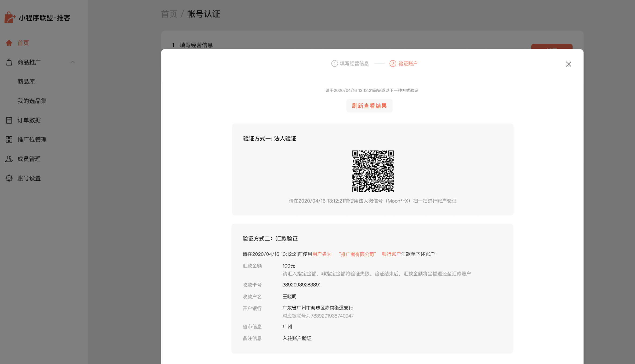Click the payee name 王晓明

[x=289, y=297]
